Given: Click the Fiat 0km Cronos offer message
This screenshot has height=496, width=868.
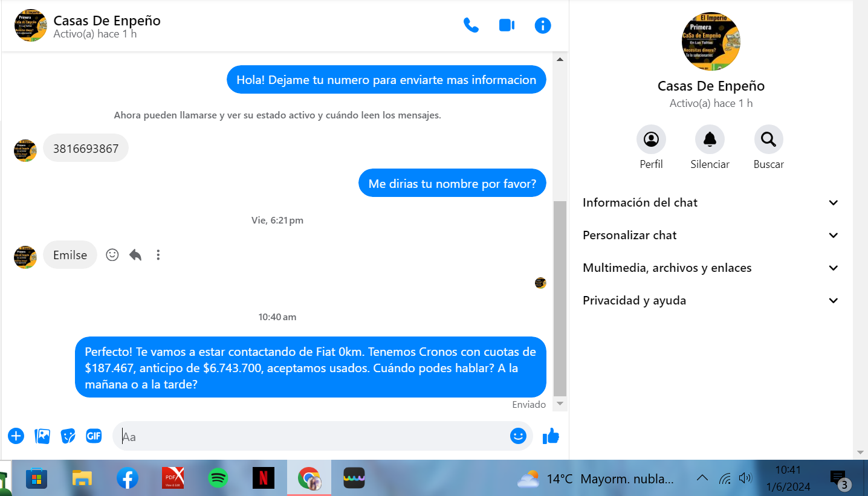Looking at the screenshot, I should [311, 367].
